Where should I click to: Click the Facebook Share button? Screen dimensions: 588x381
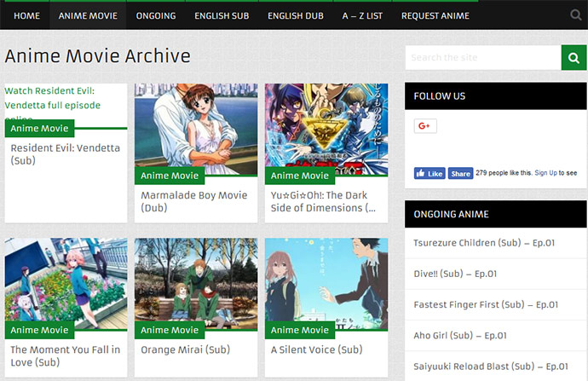coord(460,173)
